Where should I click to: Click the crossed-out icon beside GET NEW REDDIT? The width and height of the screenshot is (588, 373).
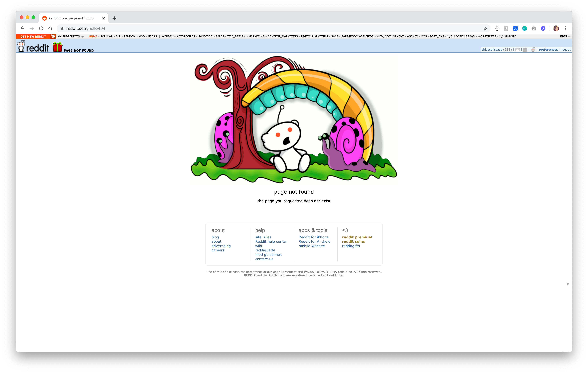(53, 36)
